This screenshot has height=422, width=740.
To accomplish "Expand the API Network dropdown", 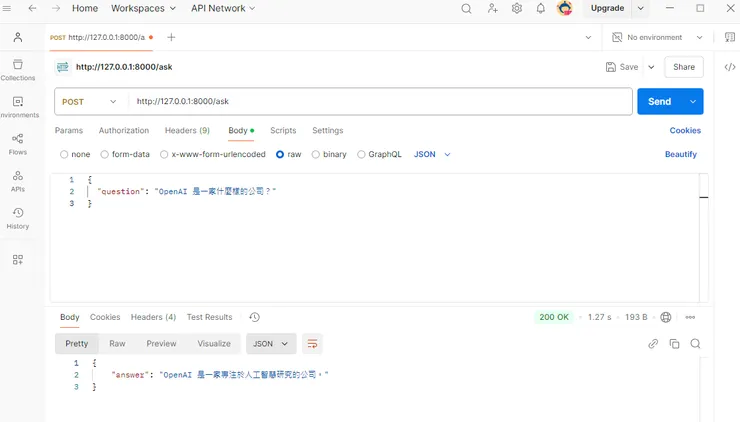I will tap(223, 8).
